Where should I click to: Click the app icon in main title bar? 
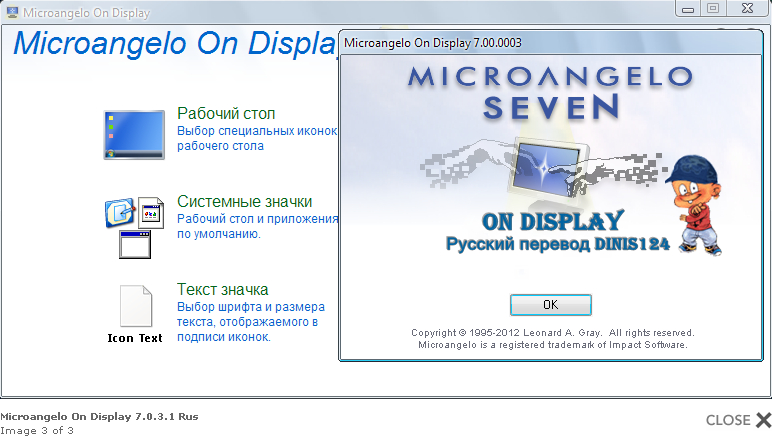click(12, 14)
